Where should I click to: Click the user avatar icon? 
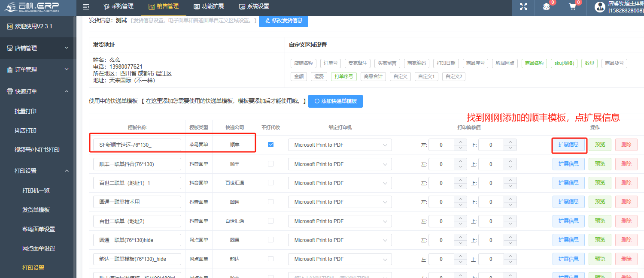(x=599, y=7)
